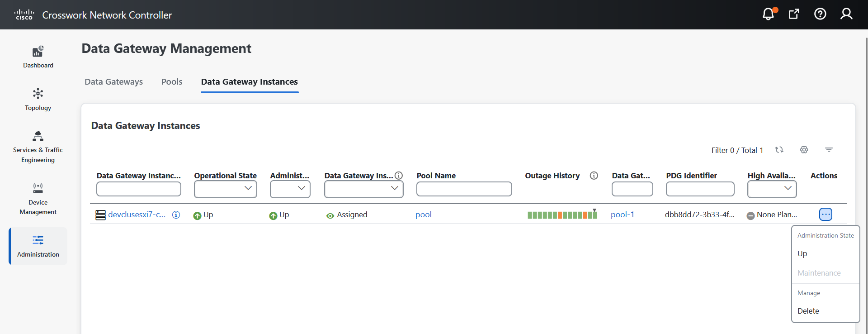
Task: Click the Operational State Up arrow icon
Action: coord(197,216)
